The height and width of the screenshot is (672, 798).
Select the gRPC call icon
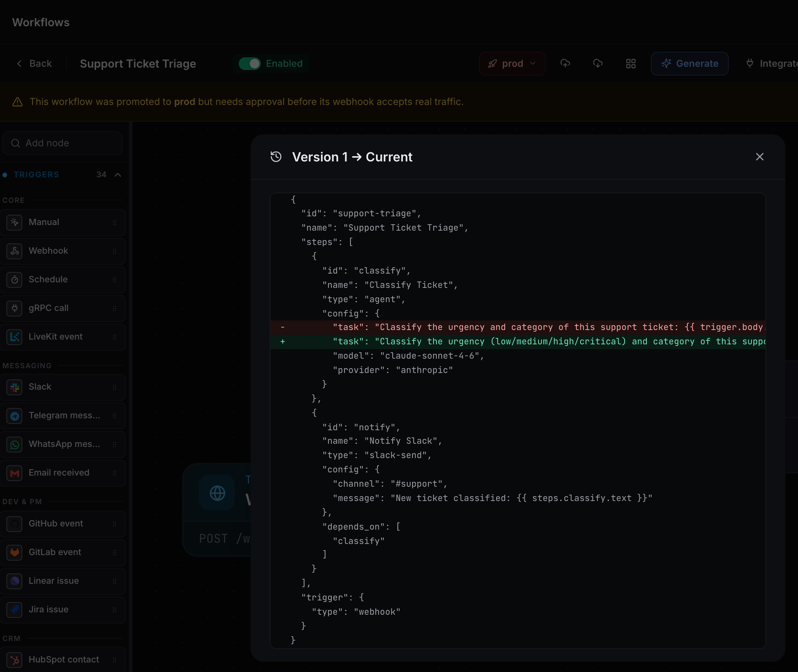click(x=14, y=308)
